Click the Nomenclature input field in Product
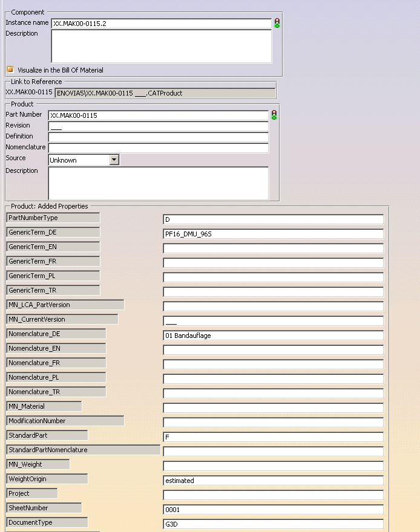420x532 pixels. click(x=158, y=148)
